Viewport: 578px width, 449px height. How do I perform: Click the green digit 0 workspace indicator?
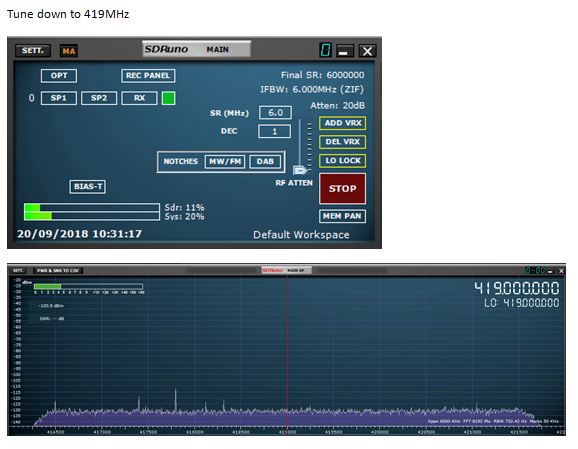coord(325,50)
